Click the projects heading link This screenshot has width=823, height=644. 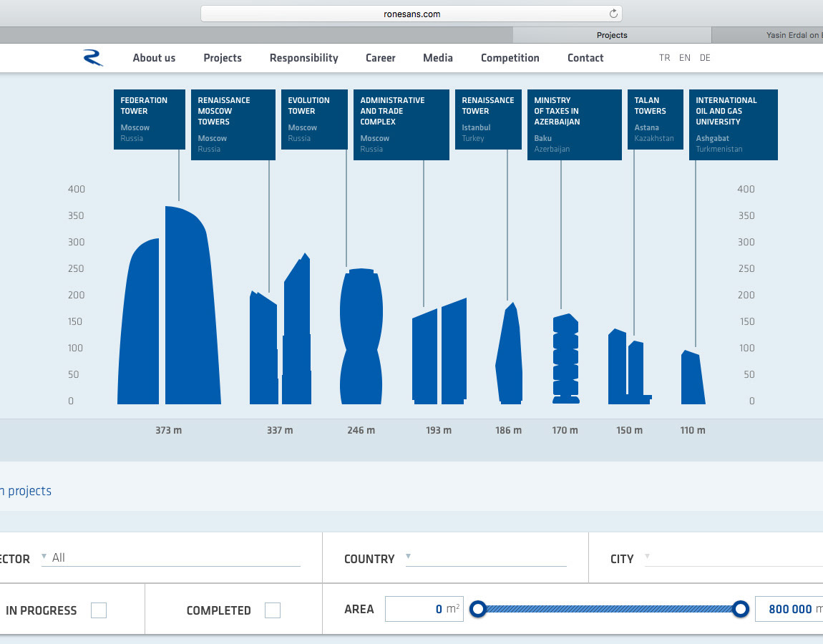(26, 491)
